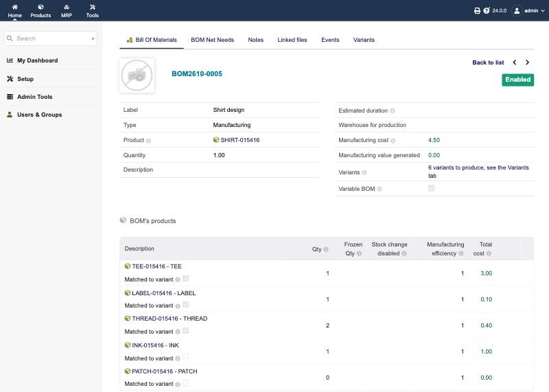This screenshot has width=549, height=392.
Task: Go to next BOM with right chevron
Action: [527, 62]
